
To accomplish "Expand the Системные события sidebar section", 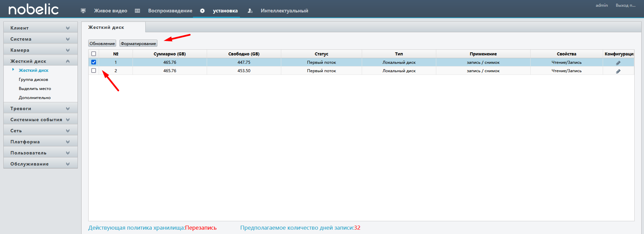I will [41, 120].
